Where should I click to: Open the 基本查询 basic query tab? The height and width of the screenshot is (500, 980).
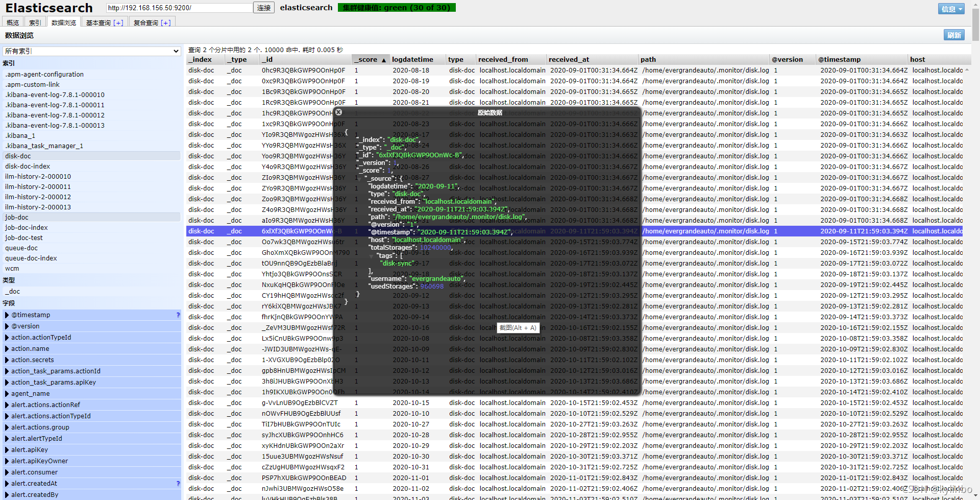pos(105,22)
